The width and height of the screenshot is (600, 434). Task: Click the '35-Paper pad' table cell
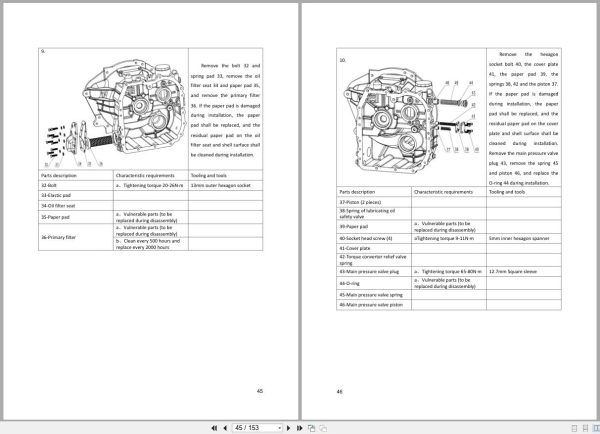tap(76, 217)
